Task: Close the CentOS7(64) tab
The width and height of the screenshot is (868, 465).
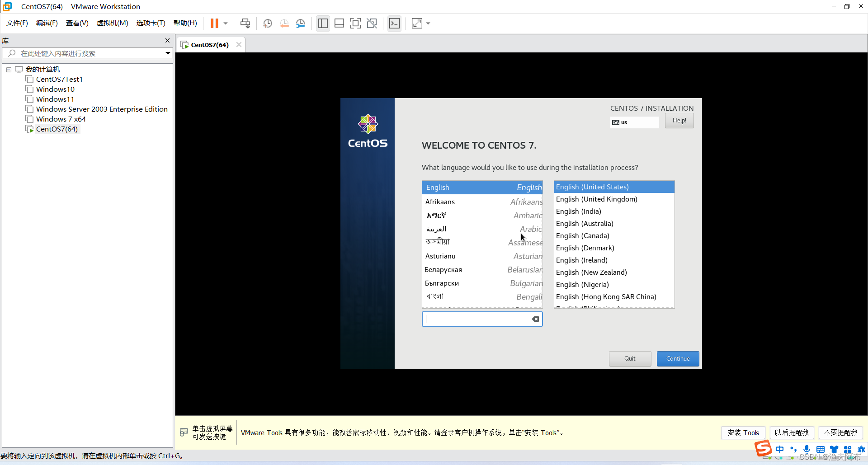Action: [239, 44]
